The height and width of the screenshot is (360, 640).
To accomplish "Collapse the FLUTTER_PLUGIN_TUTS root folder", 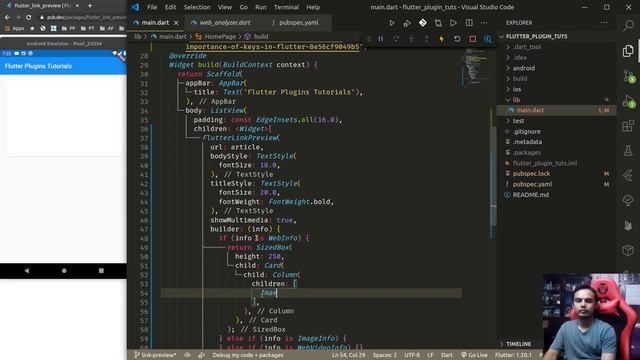I will point(536,36).
